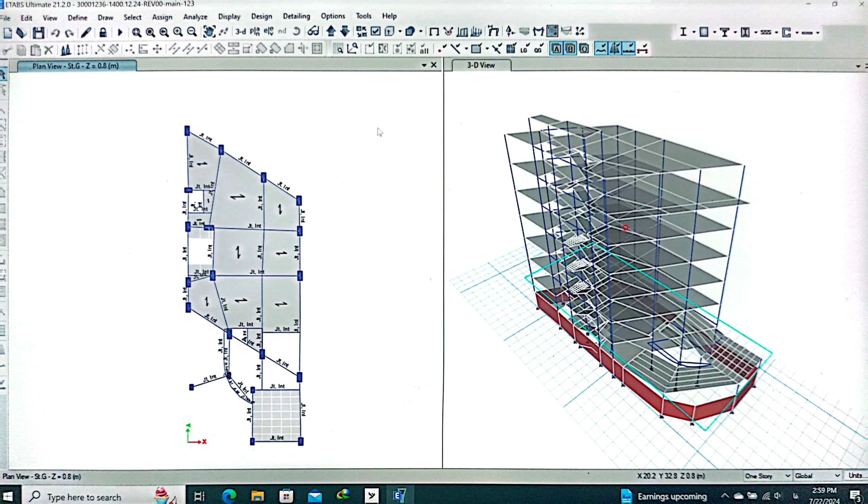The height and width of the screenshot is (504, 868).
Task: Set default 3-d view icon
Action: [240, 32]
